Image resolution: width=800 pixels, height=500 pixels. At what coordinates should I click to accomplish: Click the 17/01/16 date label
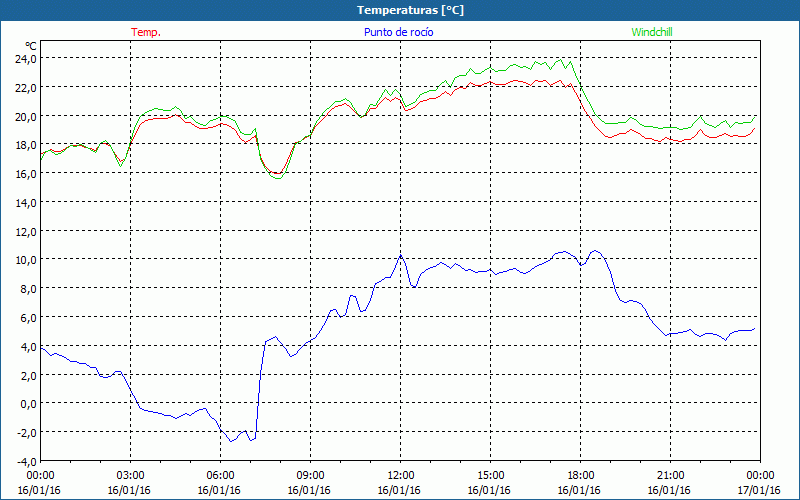(759, 490)
